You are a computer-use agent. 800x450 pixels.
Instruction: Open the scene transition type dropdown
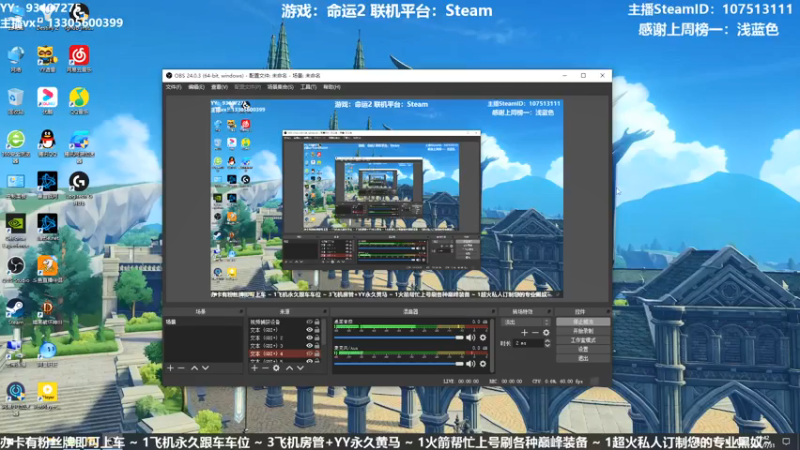(526, 322)
